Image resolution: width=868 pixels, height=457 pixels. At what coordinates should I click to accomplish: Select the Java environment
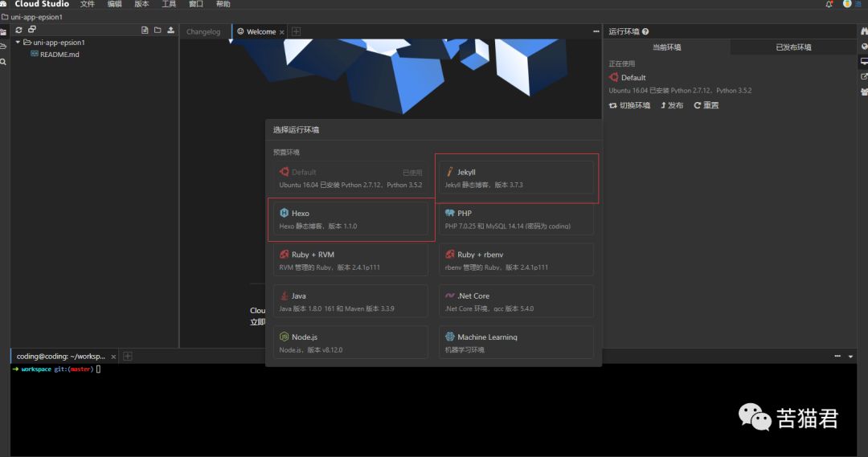(x=350, y=301)
